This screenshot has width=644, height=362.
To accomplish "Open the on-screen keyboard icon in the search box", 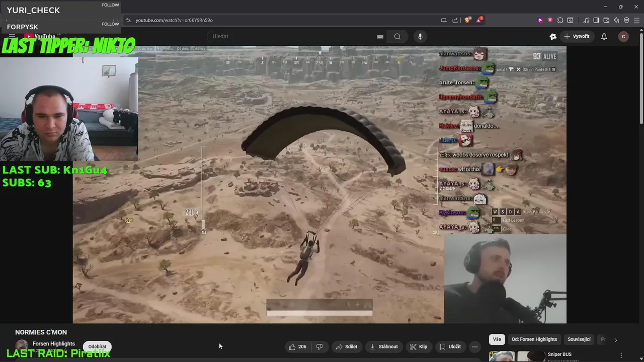I will pyautogui.click(x=380, y=36).
